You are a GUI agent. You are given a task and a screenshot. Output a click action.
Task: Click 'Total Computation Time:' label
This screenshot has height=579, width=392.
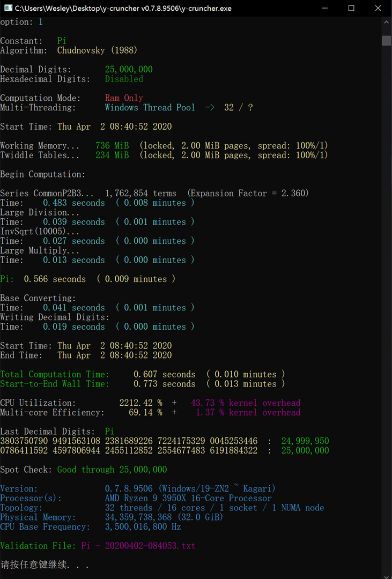(x=55, y=374)
